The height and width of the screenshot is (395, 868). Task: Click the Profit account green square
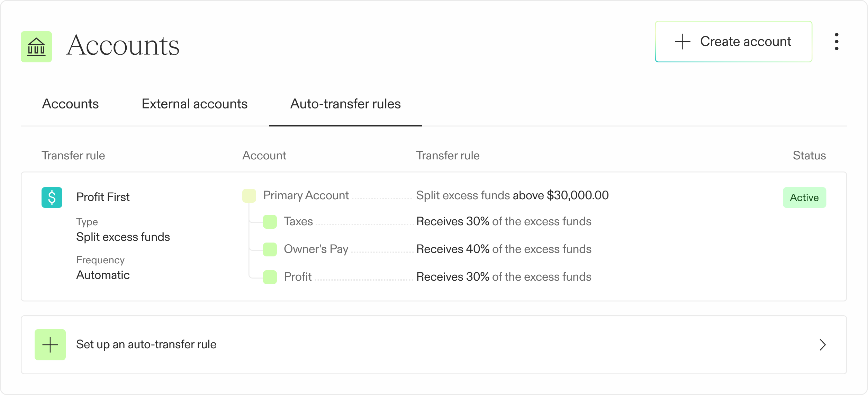(x=270, y=277)
